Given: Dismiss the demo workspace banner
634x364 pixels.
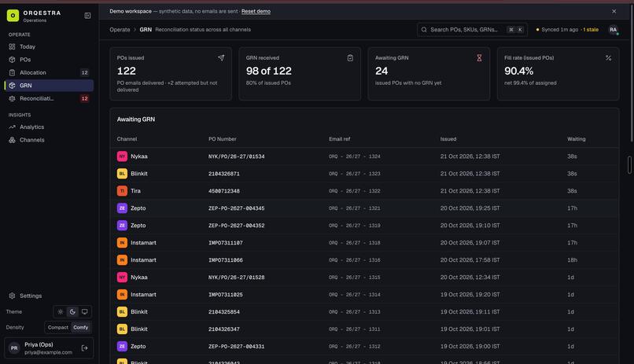Looking at the screenshot, I should click(614, 11).
